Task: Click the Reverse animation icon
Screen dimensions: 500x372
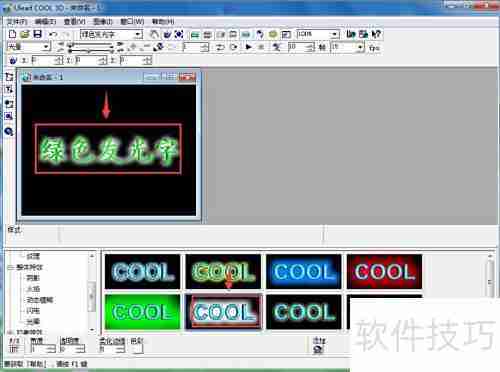Action: pyautogui.click(x=159, y=47)
